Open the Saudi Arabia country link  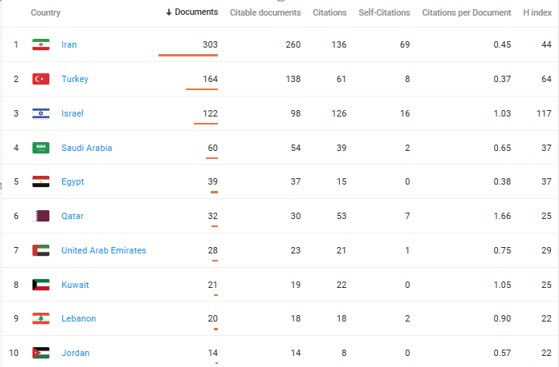[x=87, y=148]
